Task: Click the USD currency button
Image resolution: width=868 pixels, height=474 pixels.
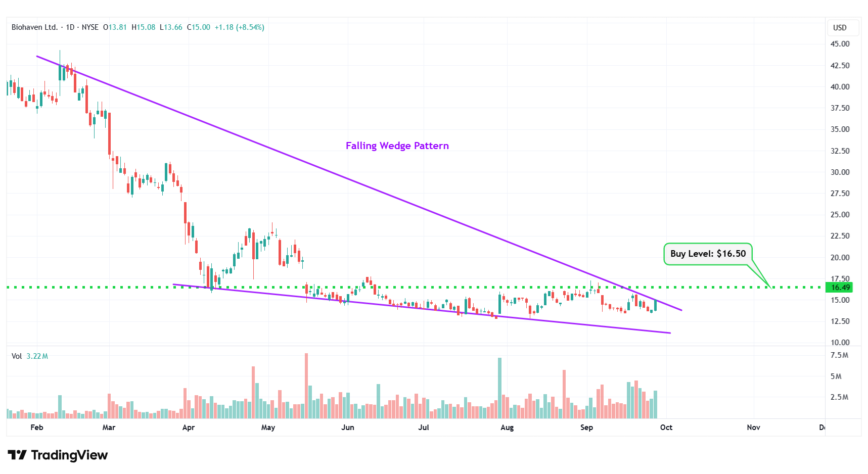Action: coord(840,28)
